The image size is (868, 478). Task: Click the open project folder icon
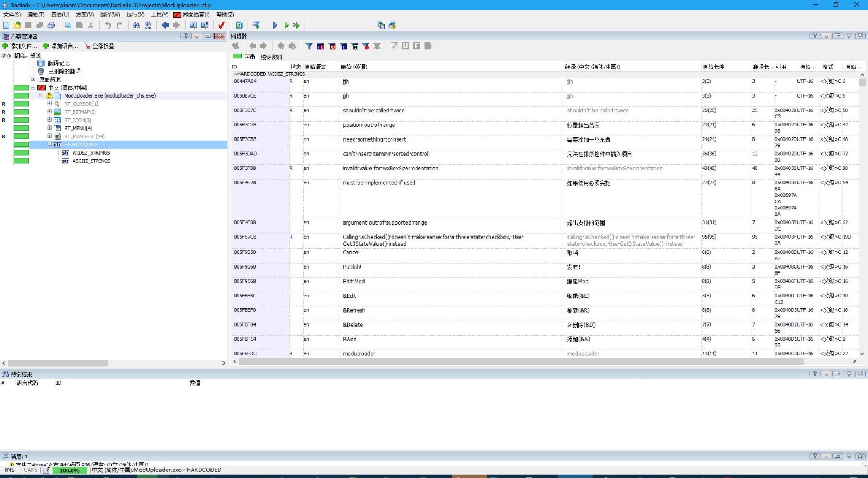(x=17, y=25)
